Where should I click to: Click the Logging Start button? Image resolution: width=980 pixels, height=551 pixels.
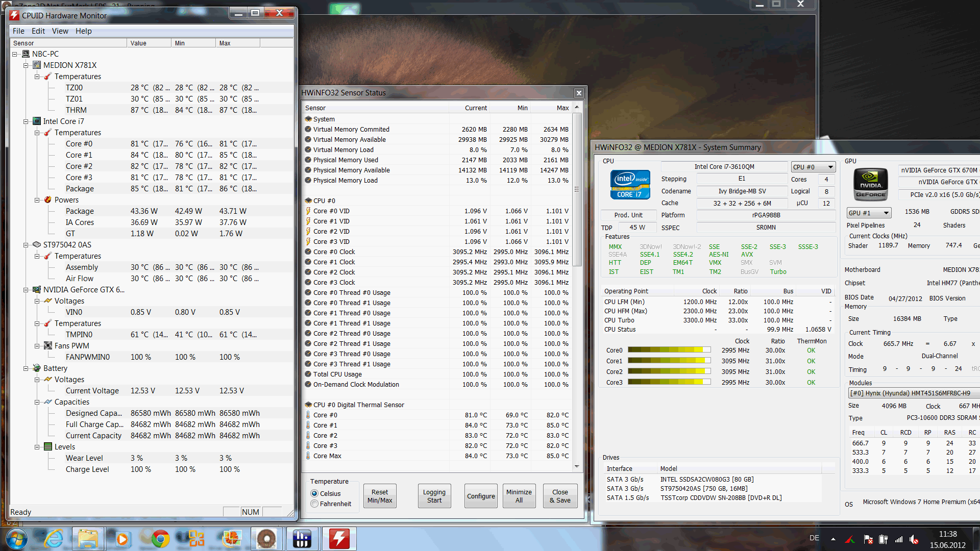click(434, 496)
